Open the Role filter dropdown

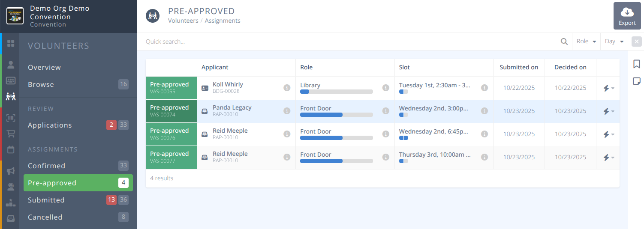pos(586,42)
